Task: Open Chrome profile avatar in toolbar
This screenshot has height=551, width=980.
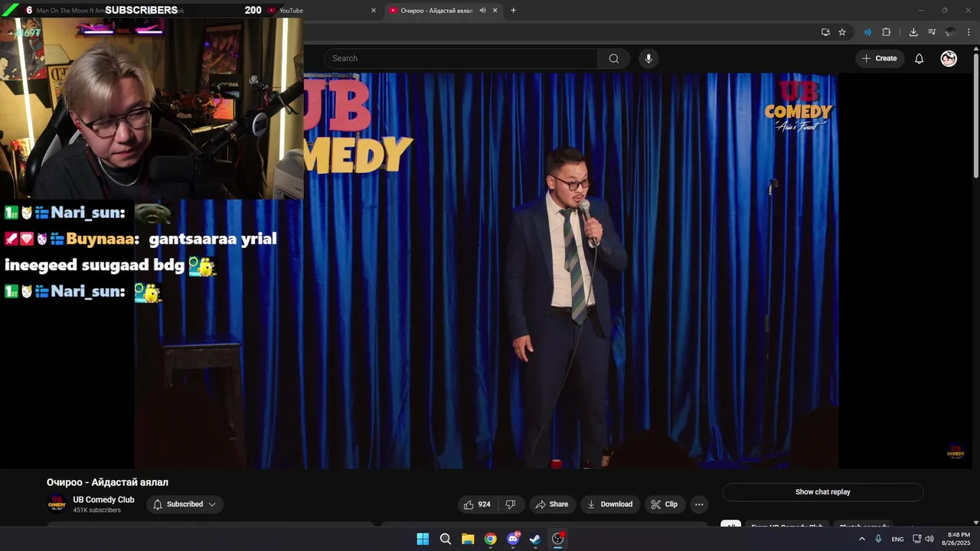Action: [x=950, y=32]
